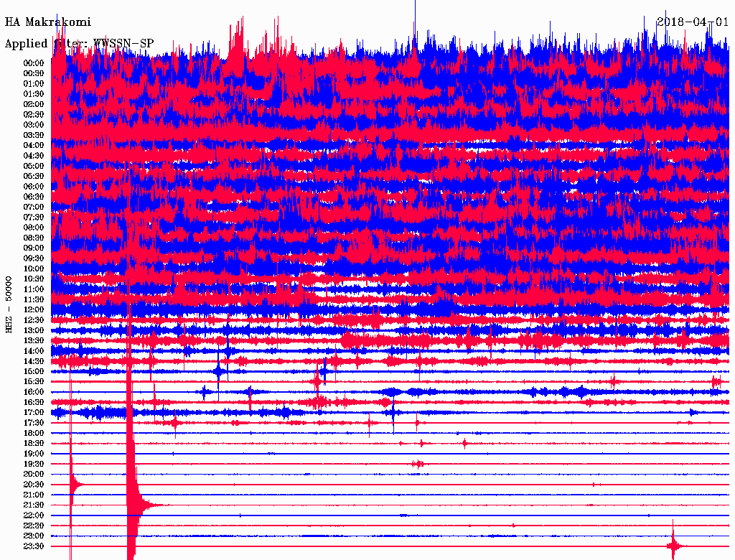Image resolution: width=735 pixels, height=560 pixels.
Task: Click the 16:30 time label
Action: (x=34, y=403)
